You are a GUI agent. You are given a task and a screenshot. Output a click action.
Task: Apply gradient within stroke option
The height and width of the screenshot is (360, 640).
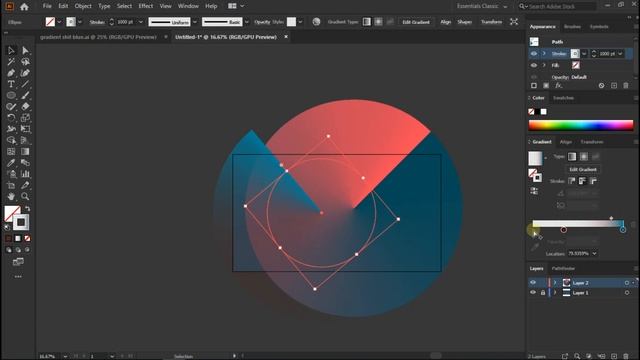pyautogui.click(x=571, y=181)
